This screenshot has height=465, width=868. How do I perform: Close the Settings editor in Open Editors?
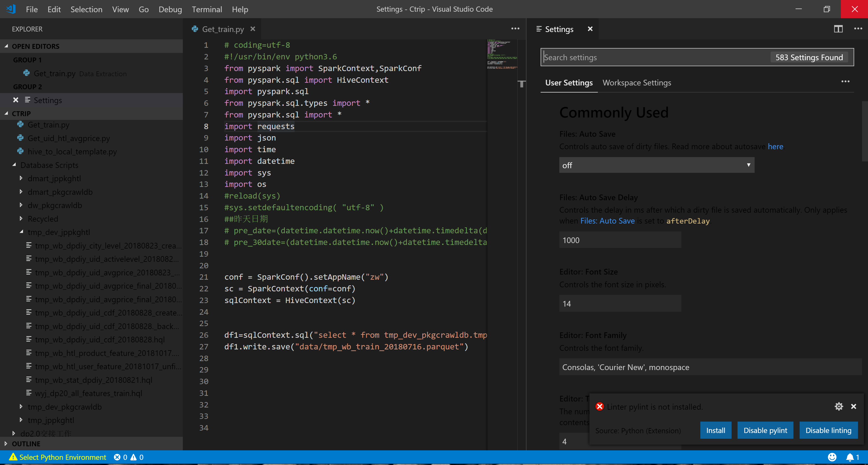(x=15, y=100)
